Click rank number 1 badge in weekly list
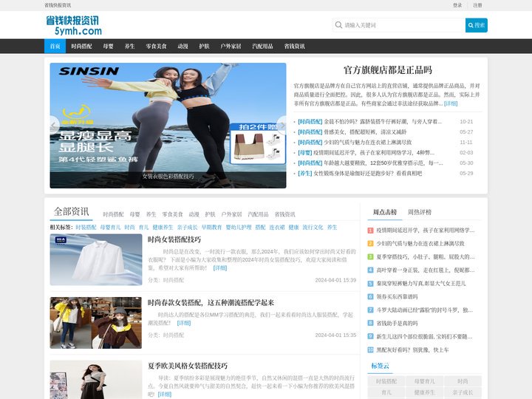The height and width of the screenshot is (399, 532). 370,231
